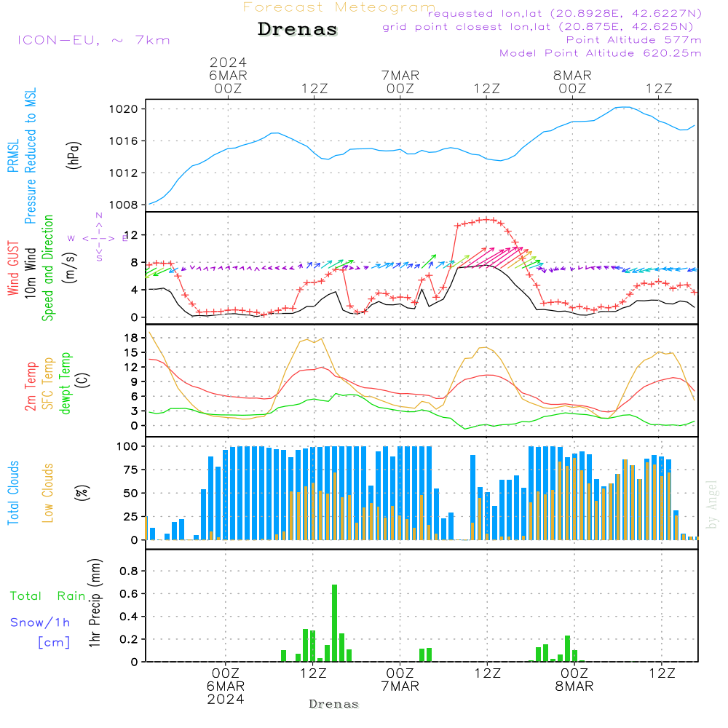This screenshot has height=728, width=728.
Task: Select the "10m Wind" label
Action: tap(30, 272)
